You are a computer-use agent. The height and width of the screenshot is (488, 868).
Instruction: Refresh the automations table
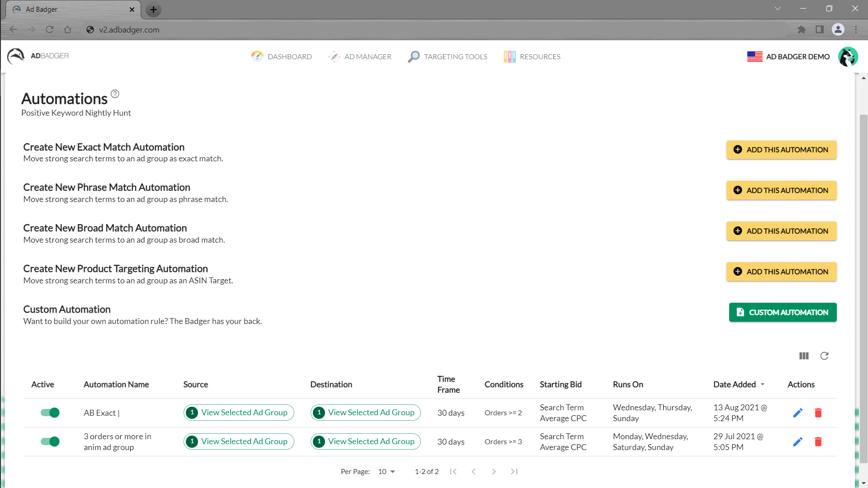pos(824,356)
